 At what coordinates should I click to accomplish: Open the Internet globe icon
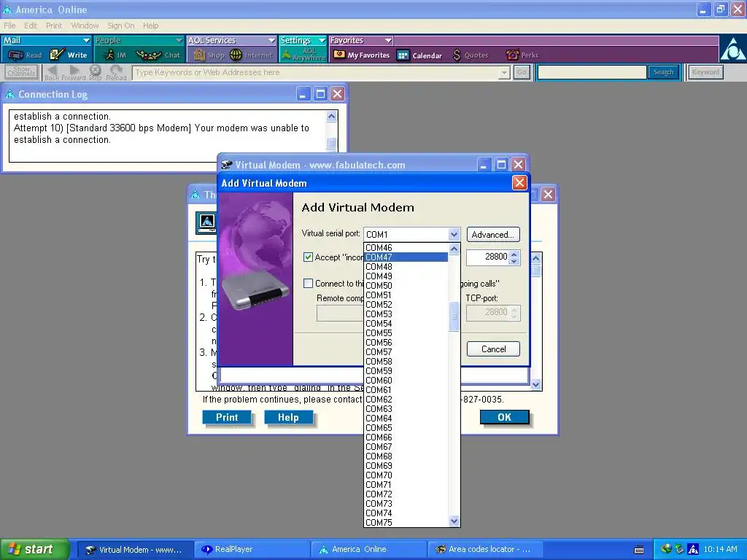[236, 55]
